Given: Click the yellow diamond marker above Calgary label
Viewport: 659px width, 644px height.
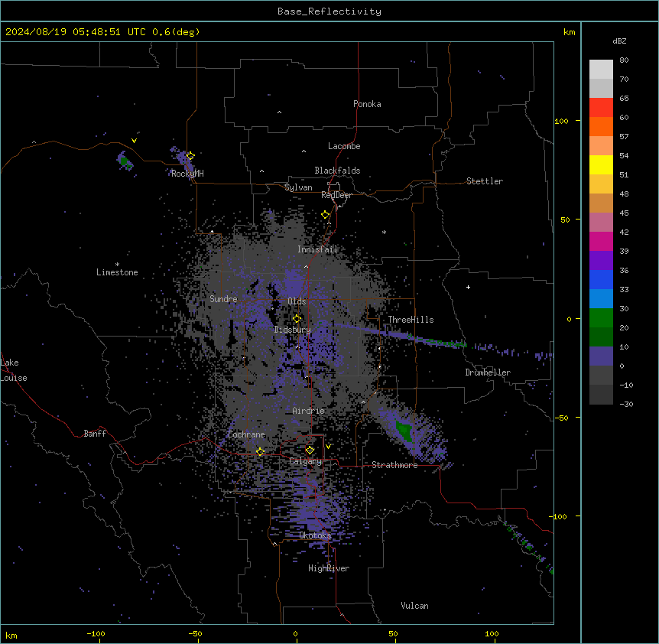Looking at the screenshot, I should pos(310,450).
